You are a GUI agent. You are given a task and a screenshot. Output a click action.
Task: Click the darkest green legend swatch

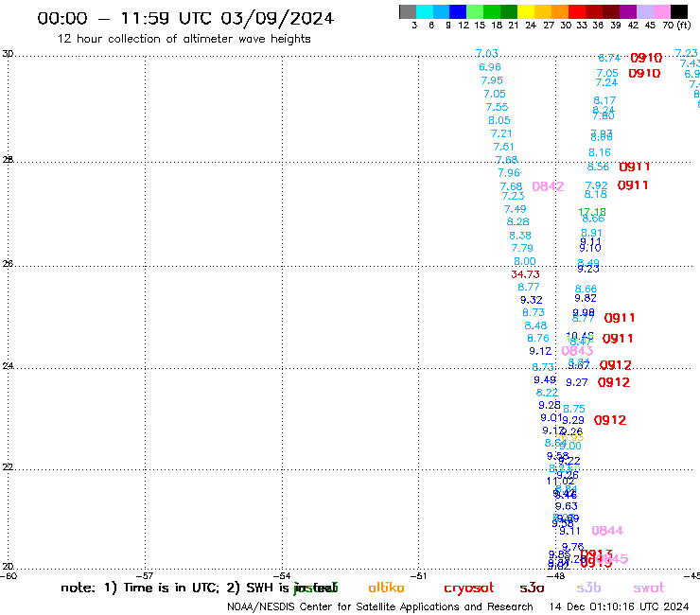click(509, 11)
